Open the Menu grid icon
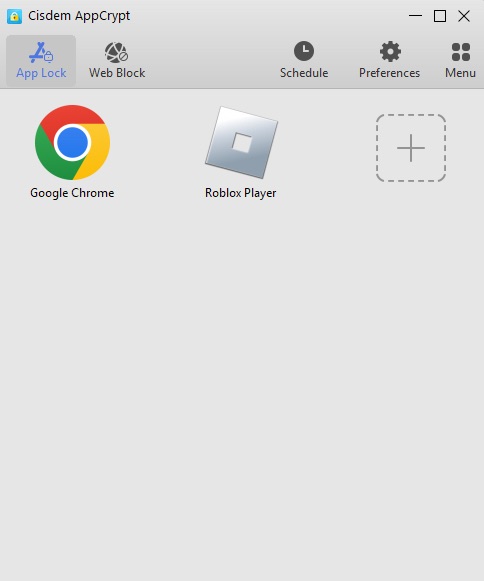The height and width of the screenshot is (581, 484). click(x=461, y=52)
